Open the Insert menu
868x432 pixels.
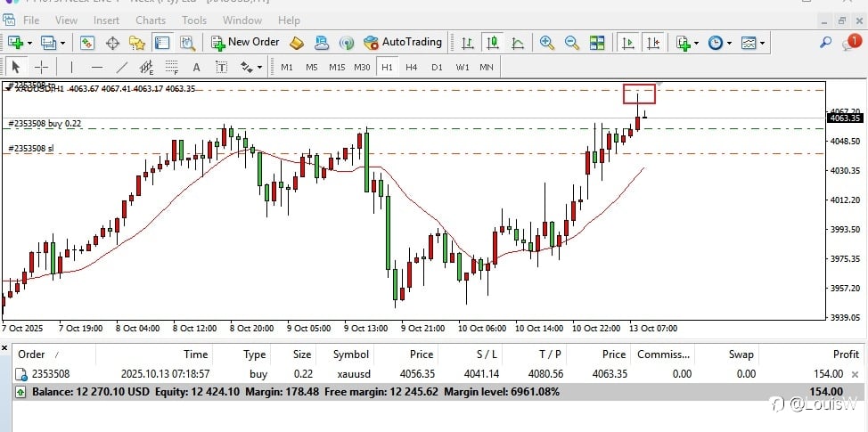click(x=106, y=20)
